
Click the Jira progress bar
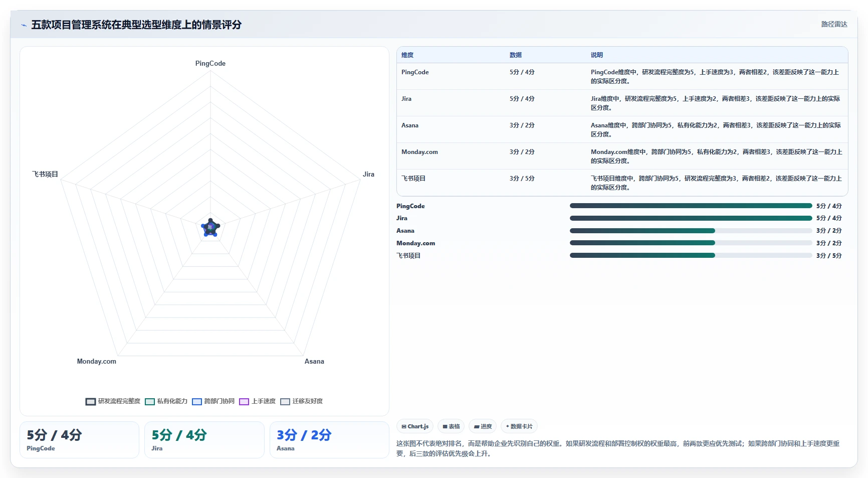pos(691,218)
